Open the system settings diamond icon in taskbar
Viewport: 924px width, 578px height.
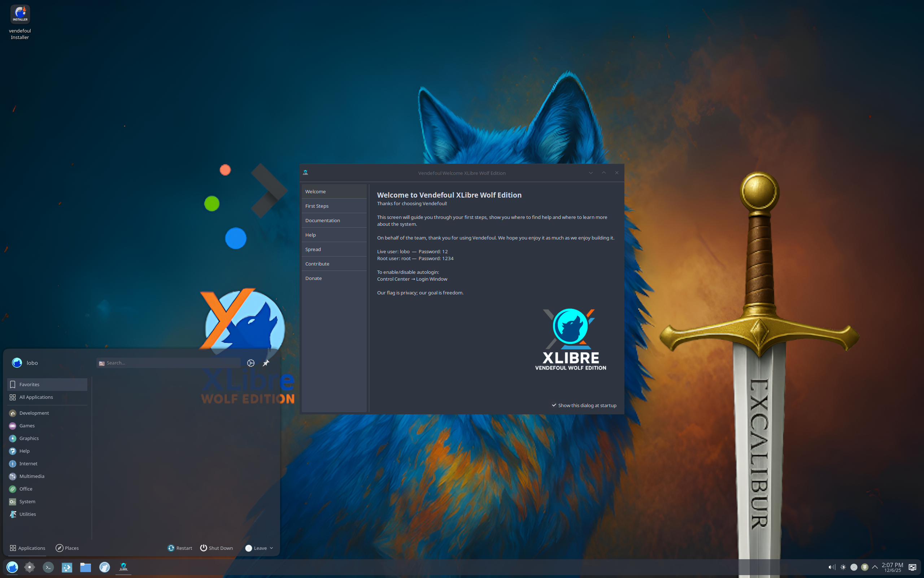[x=29, y=567]
